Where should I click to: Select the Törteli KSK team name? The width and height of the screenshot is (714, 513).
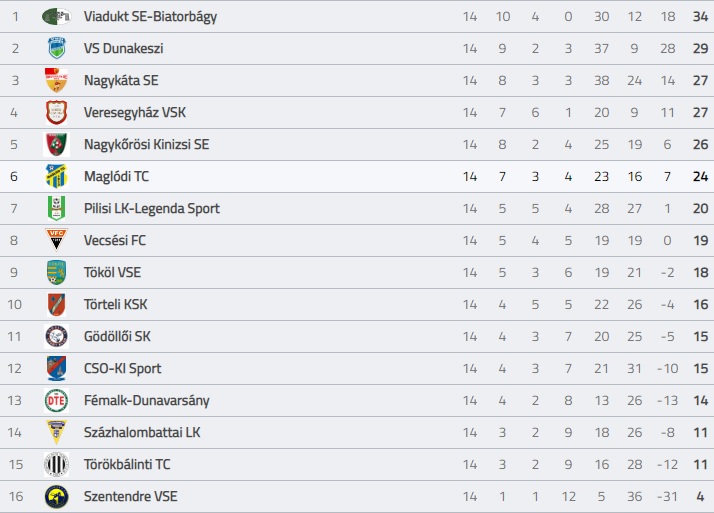pyautogui.click(x=116, y=304)
